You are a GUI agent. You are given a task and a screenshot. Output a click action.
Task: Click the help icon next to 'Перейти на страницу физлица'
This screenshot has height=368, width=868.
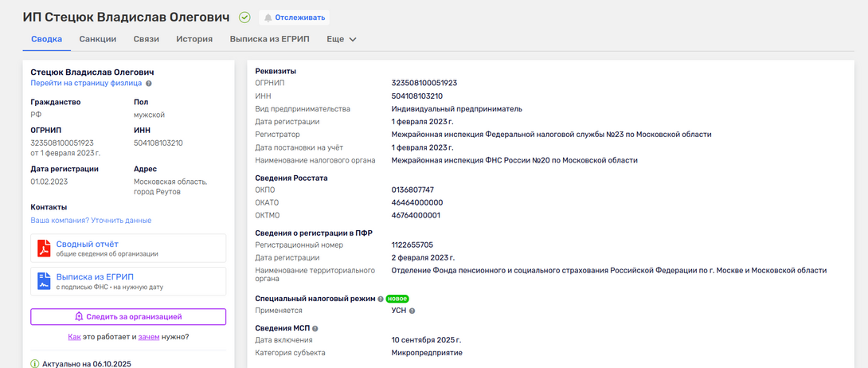(149, 83)
